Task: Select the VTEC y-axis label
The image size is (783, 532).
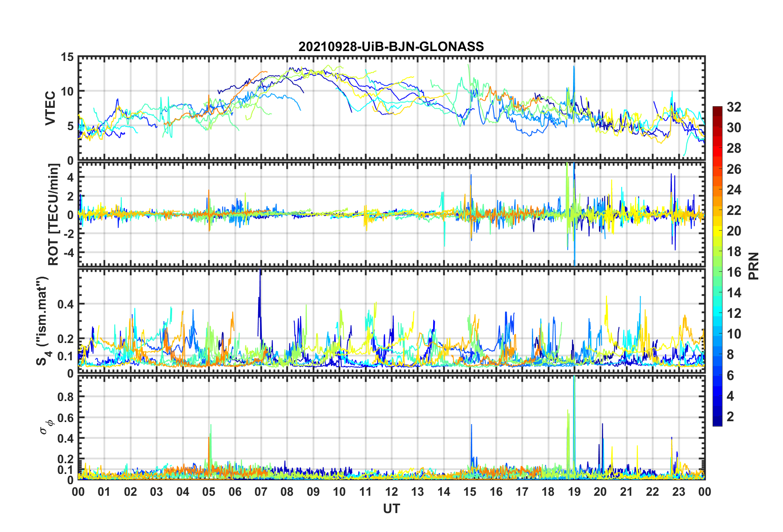Action: [50, 108]
